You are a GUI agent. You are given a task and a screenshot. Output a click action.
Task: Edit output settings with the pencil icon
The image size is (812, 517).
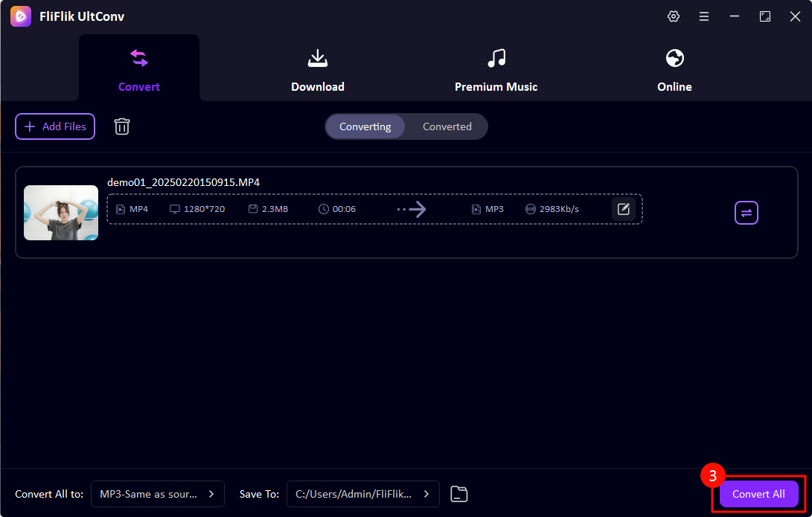[x=624, y=209]
